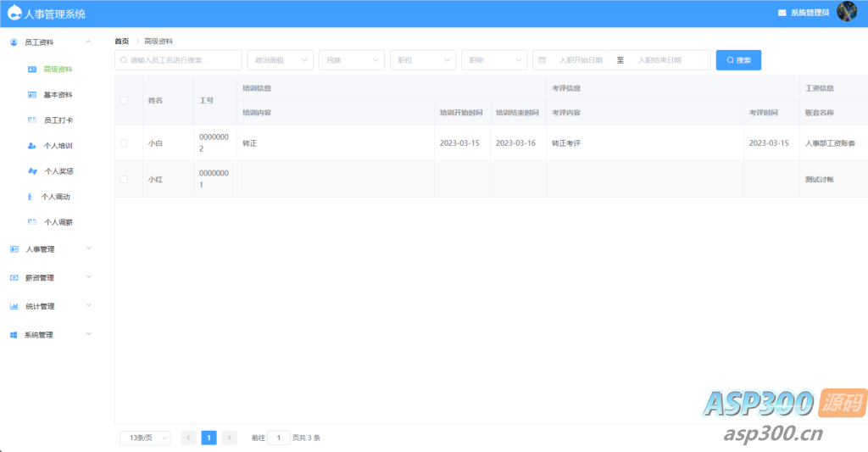Click the 个人奖惩 sidebar icon
The height and width of the screenshot is (452, 868).
click(32, 171)
